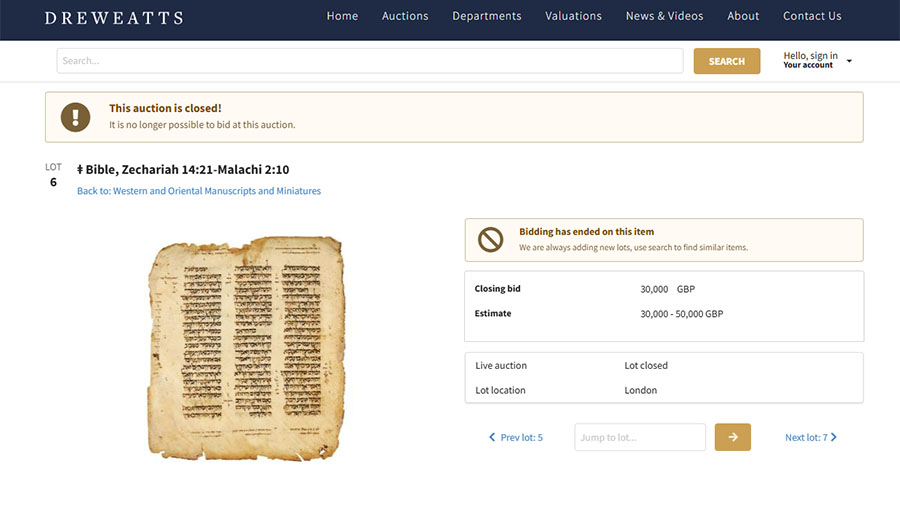
Task: Expand the account sign-in dropdown arrow
Action: [849, 61]
